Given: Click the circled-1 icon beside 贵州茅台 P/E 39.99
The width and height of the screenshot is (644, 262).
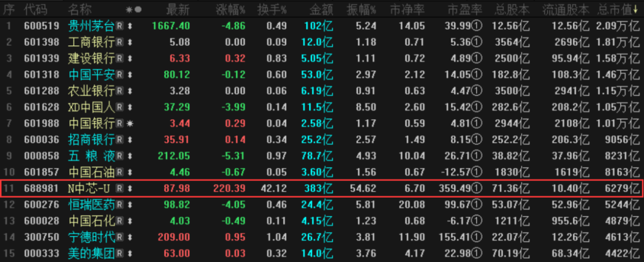Looking at the screenshot, I should pos(476,26).
